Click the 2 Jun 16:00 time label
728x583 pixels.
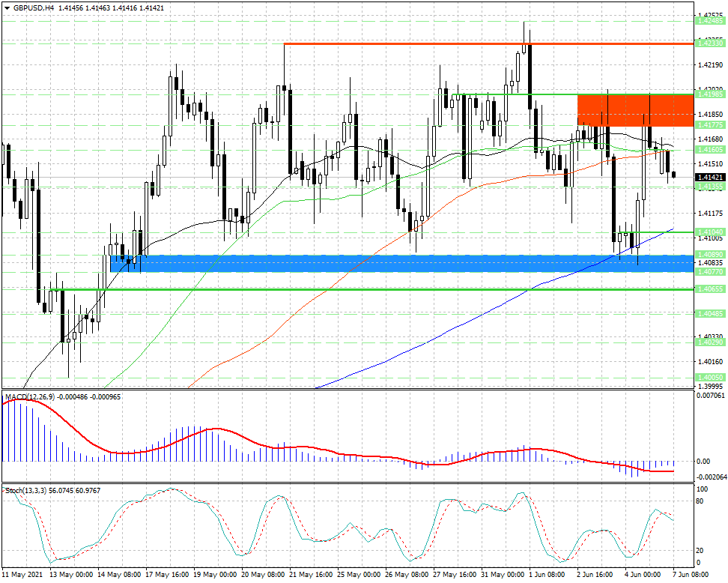click(x=595, y=575)
